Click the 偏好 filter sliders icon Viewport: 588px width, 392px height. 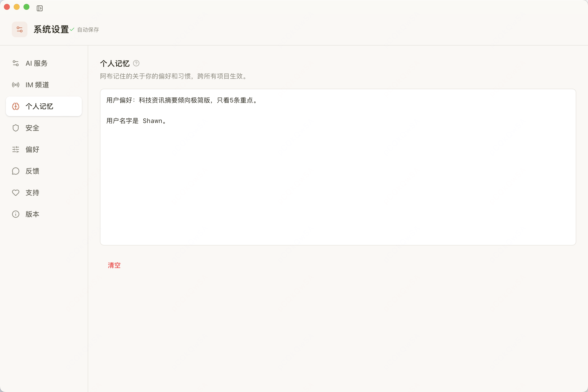pos(15,149)
